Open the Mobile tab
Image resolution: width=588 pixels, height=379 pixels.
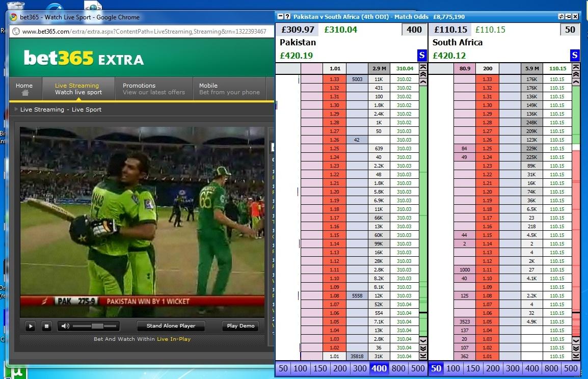(229, 89)
